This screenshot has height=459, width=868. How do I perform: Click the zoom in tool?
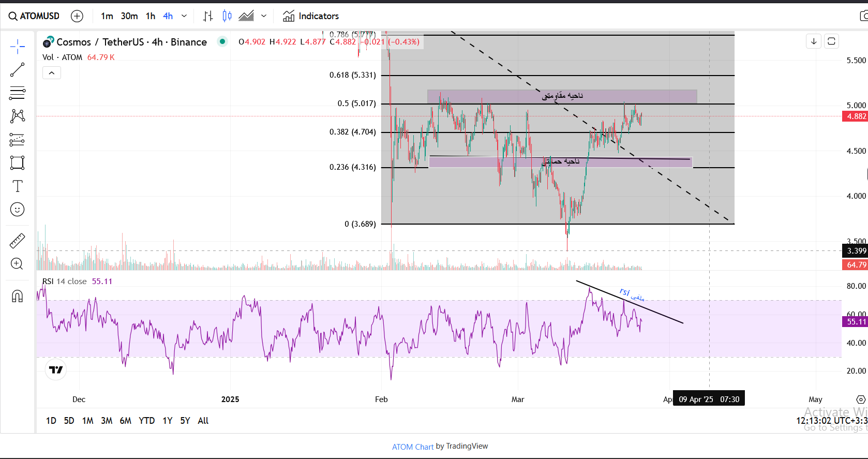coord(17,264)
